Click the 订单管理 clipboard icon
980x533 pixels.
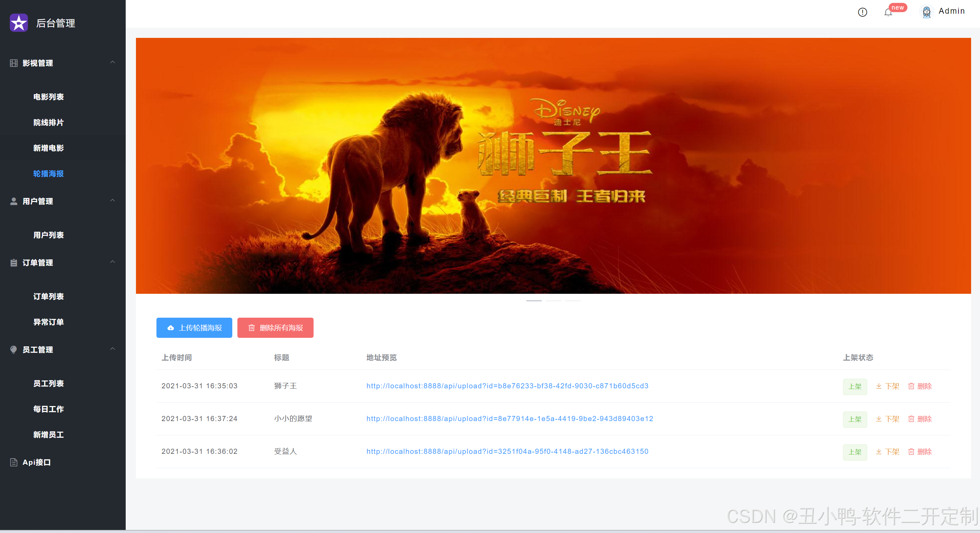pyautogui.click(x=14, y=263)
